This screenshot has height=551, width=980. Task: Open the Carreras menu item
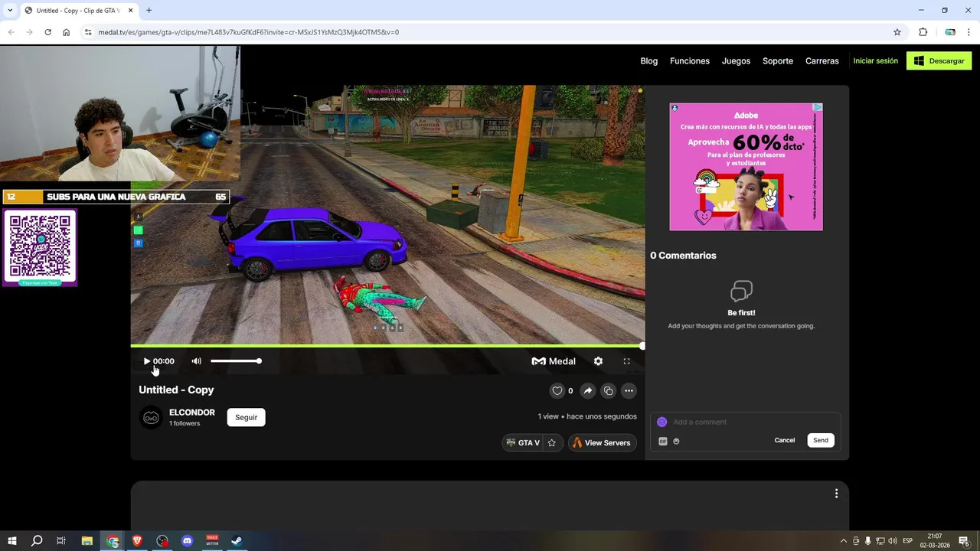point(822,61)
